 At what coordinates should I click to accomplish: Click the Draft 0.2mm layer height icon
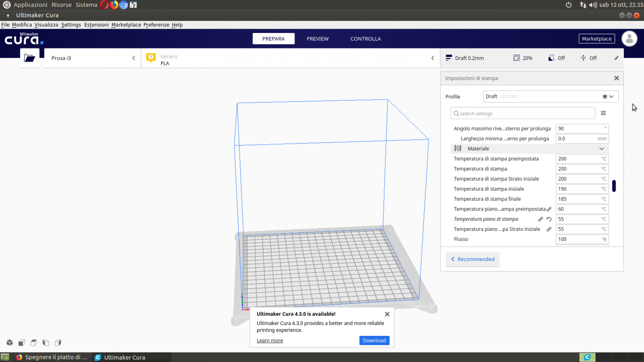(449, 57)
